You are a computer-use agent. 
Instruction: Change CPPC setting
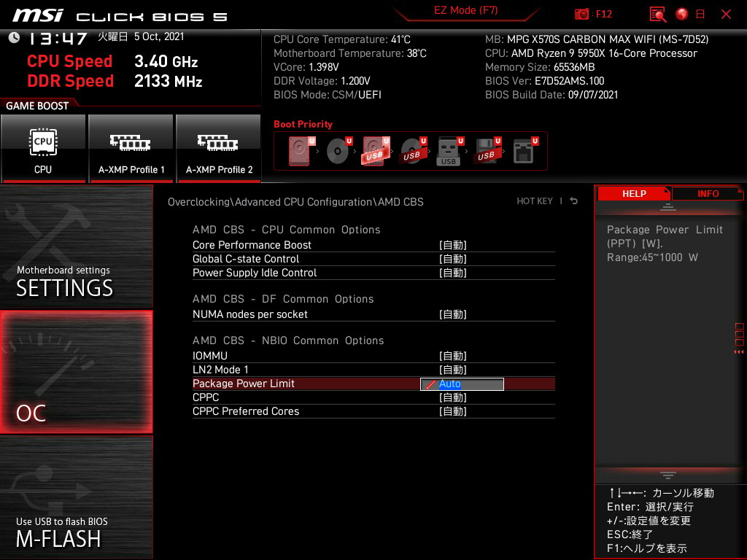pyautogui.click(x=373, y=397)
